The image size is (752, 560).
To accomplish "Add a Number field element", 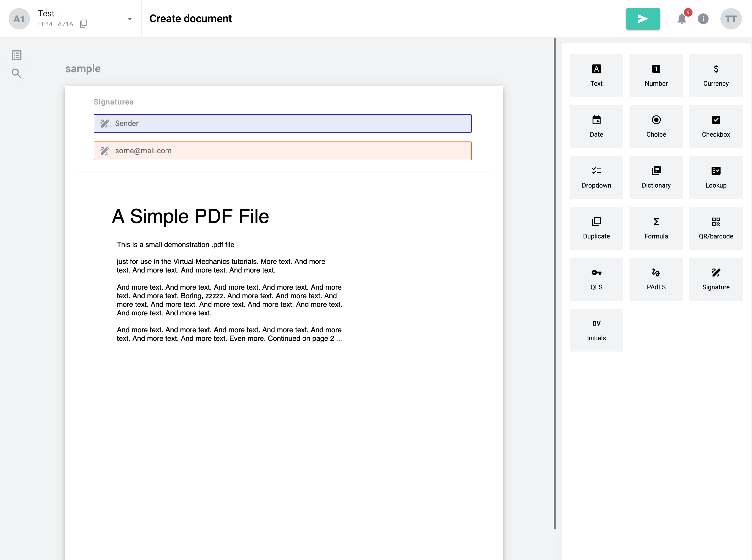I will click(656, 76).
